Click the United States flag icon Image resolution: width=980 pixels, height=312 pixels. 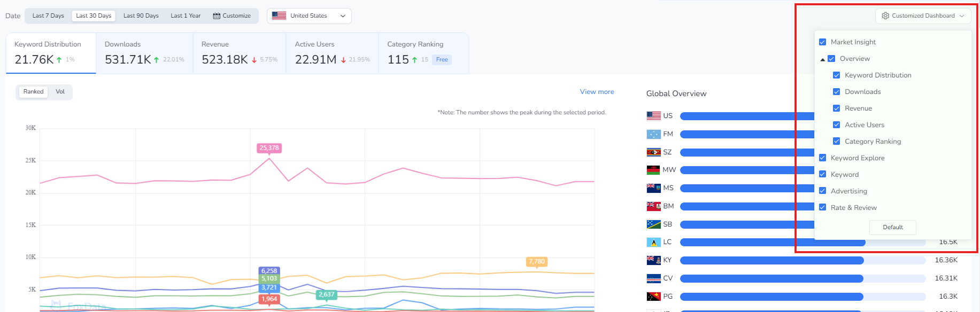coord(279,15)
